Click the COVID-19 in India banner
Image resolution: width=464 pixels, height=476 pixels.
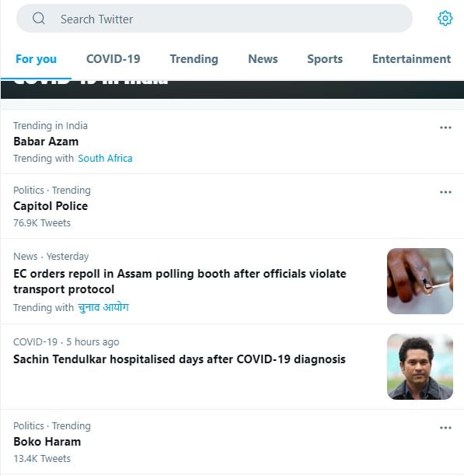(x=232, y=89)
